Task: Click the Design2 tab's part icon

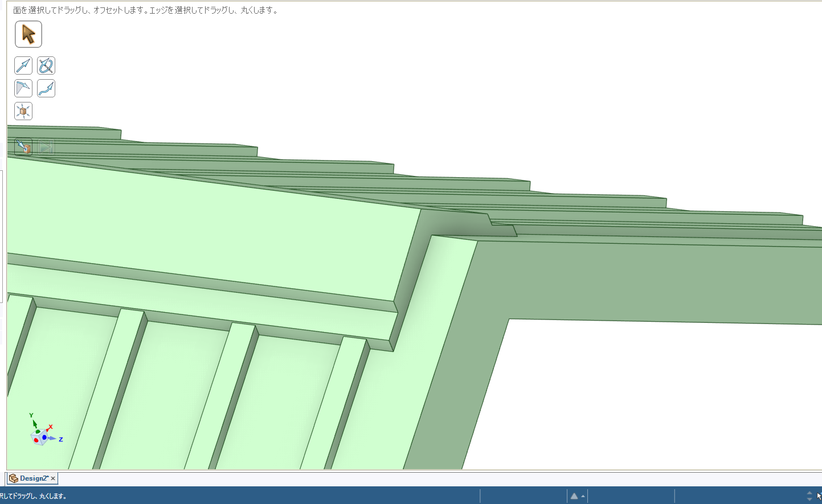Action: pos(14,478)
